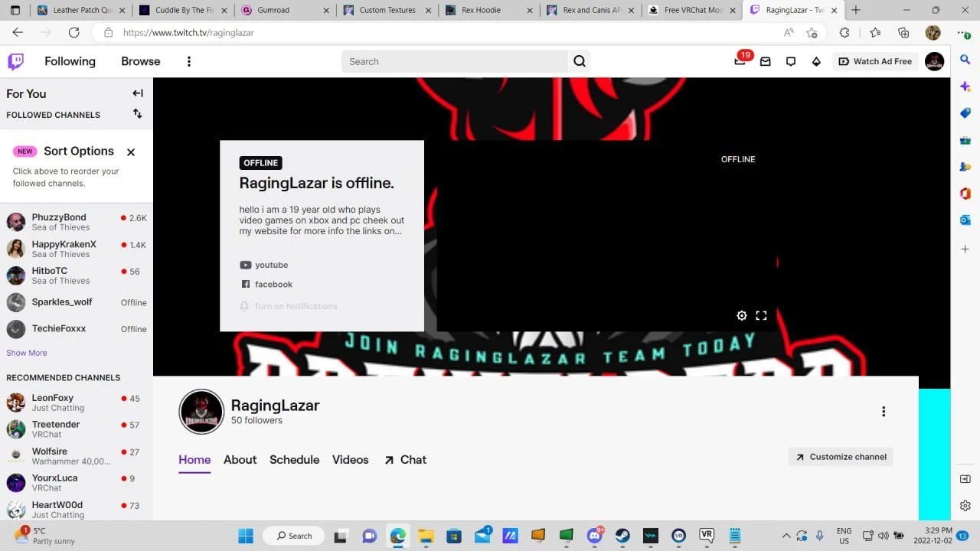Open the youtube panel link
This screenshot has height=551, width=980.
[264, 265]
